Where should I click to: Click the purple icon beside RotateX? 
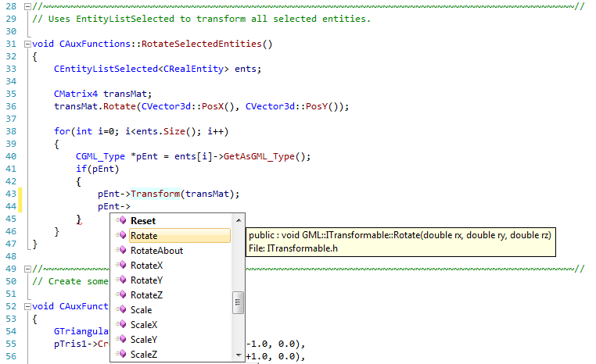[x=121, y=266]
